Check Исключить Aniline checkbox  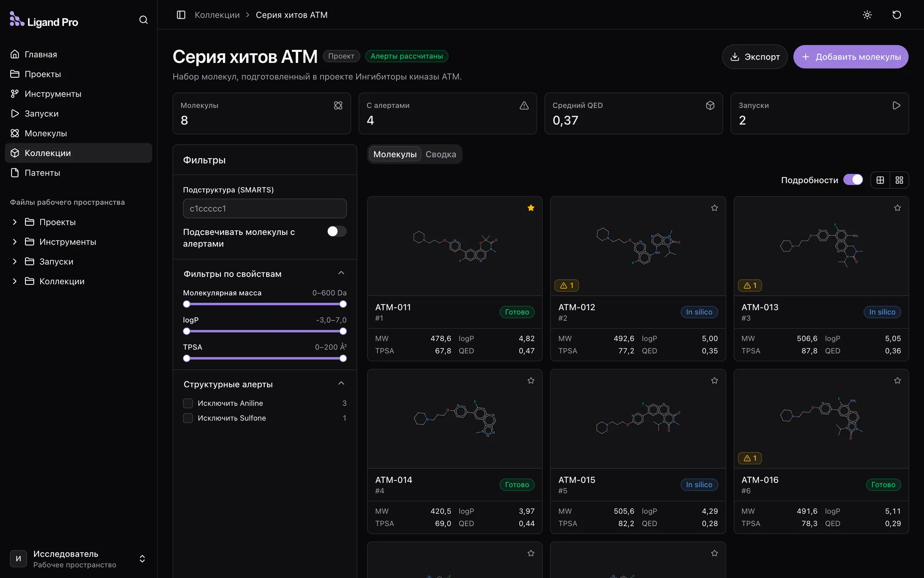[x=188, y=403]
